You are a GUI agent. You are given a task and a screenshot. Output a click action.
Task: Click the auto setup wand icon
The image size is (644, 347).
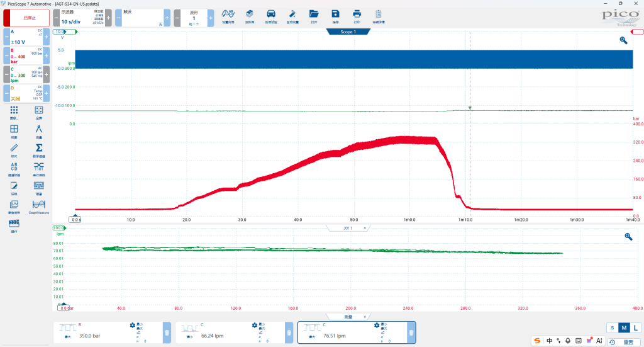pos(292,16)
